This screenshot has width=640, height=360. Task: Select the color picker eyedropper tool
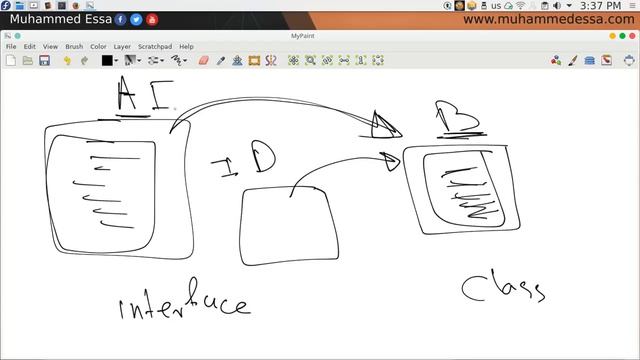click(221, 61)
